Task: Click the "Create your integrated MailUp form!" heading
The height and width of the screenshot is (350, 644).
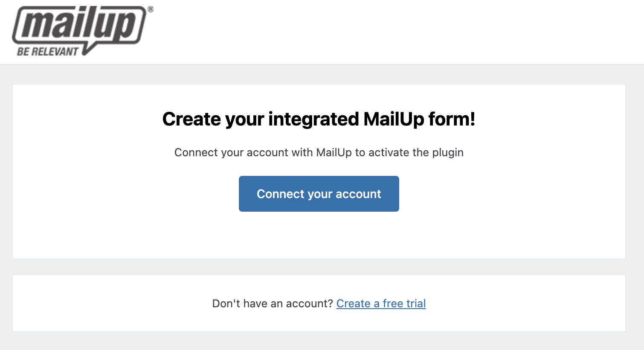Action: (x=319, y=119)
